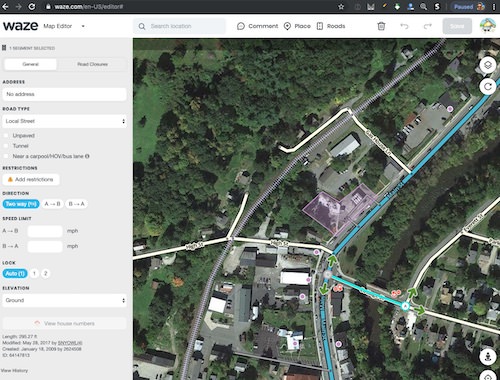This screenshot has height=380, width=500.
Task: Redo the last edit
Action: pos(428,26)
